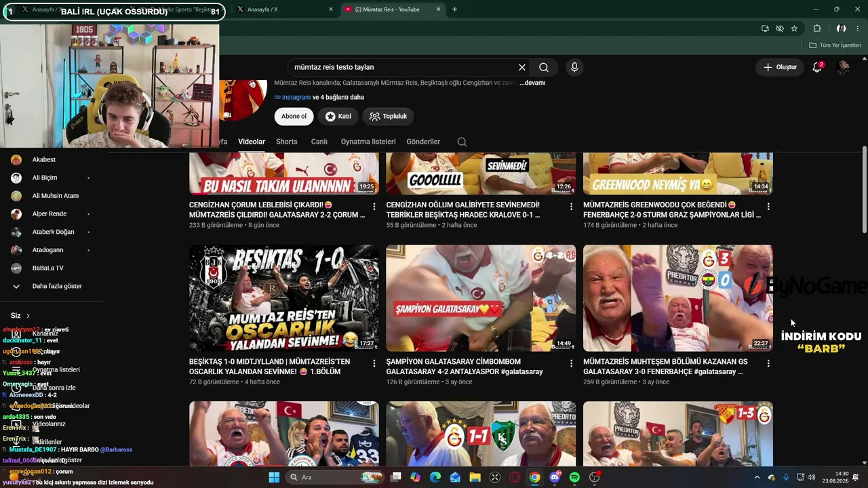
Task: Start voice search with the microphone icon
Action: 574,67
